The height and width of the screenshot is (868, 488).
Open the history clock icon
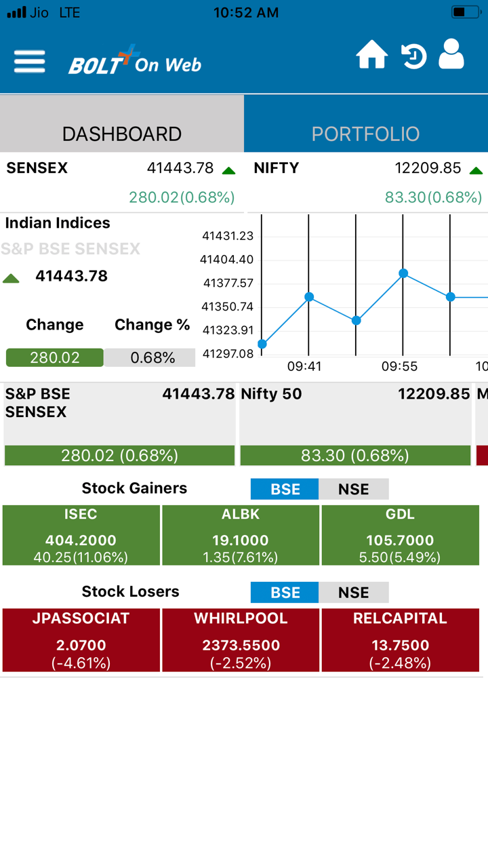413,56
